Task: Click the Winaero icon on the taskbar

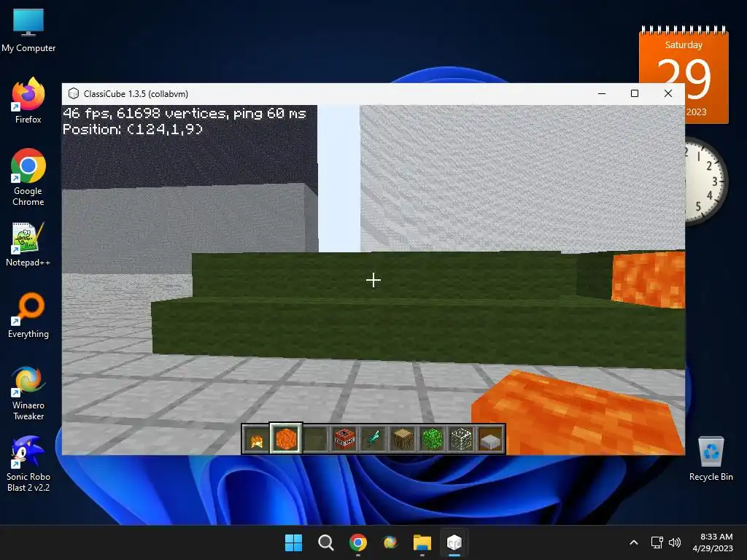Action: click(390, 542)
